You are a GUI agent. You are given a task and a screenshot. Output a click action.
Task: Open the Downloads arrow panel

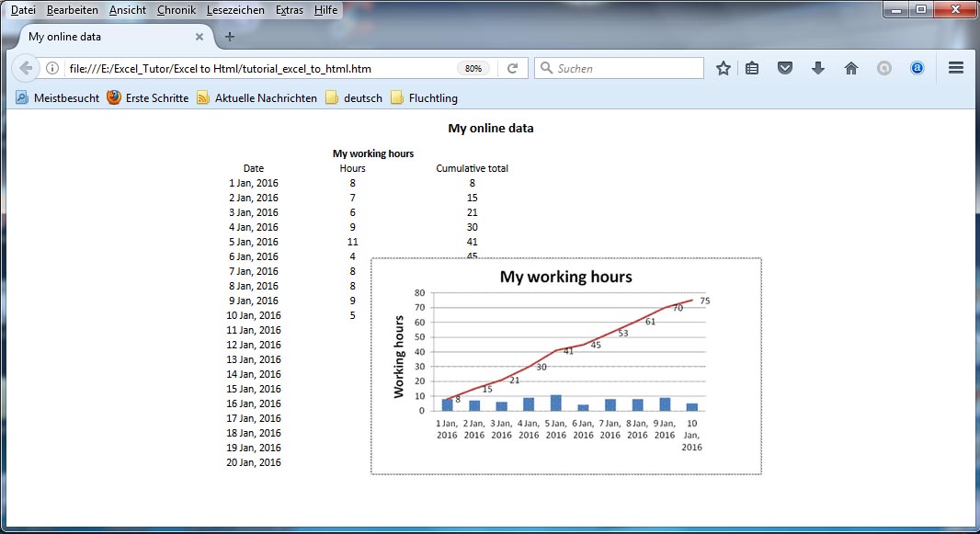point(818,68)
